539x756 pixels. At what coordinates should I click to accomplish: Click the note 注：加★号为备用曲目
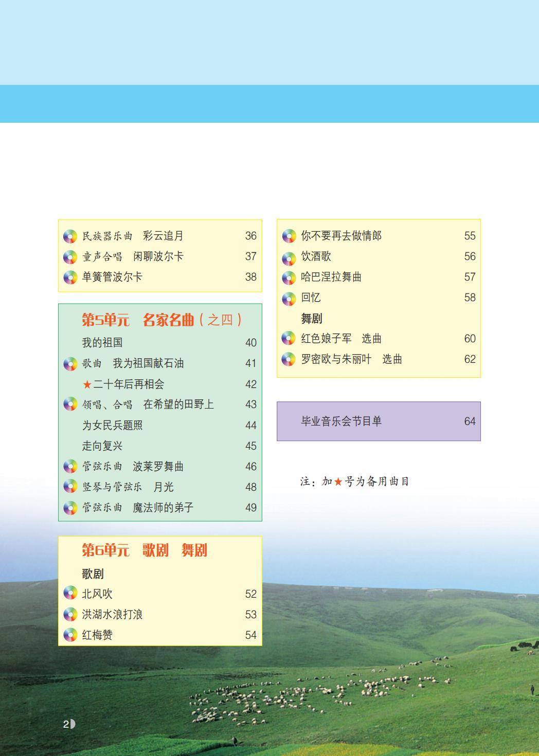(x=355, y=482)
